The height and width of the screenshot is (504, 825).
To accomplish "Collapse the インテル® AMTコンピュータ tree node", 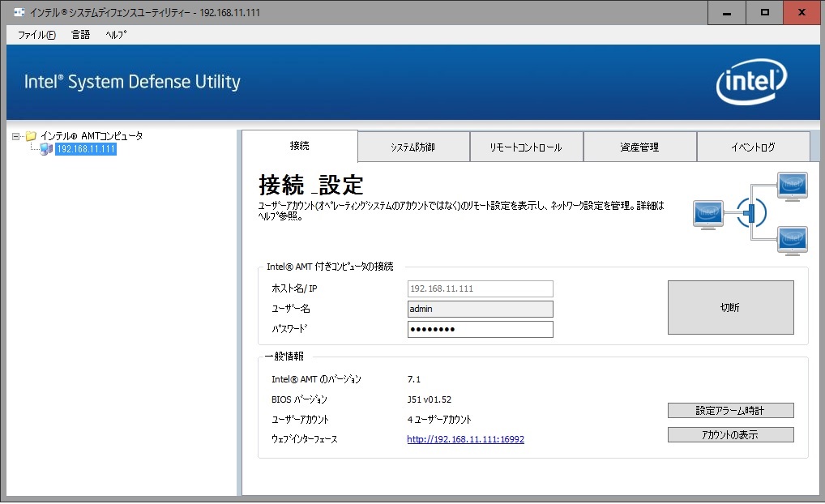I will [x=15, y=136].
